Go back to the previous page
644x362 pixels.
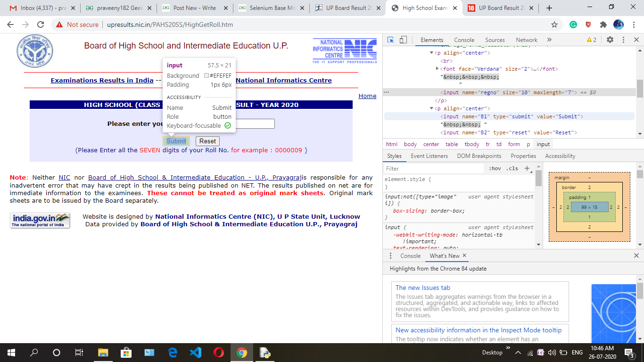click(10, 25)
